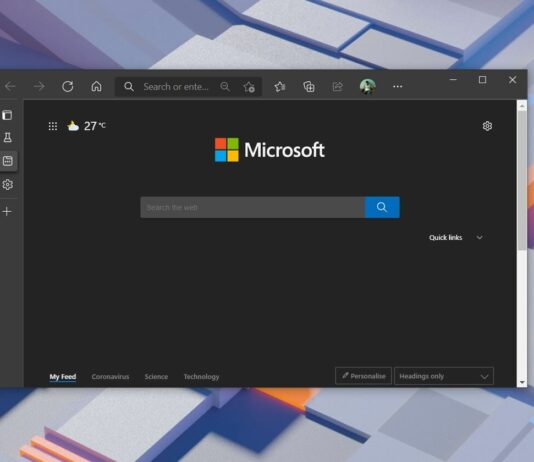
Task: Click the Microsoft logo
Action: coord(269,150)
